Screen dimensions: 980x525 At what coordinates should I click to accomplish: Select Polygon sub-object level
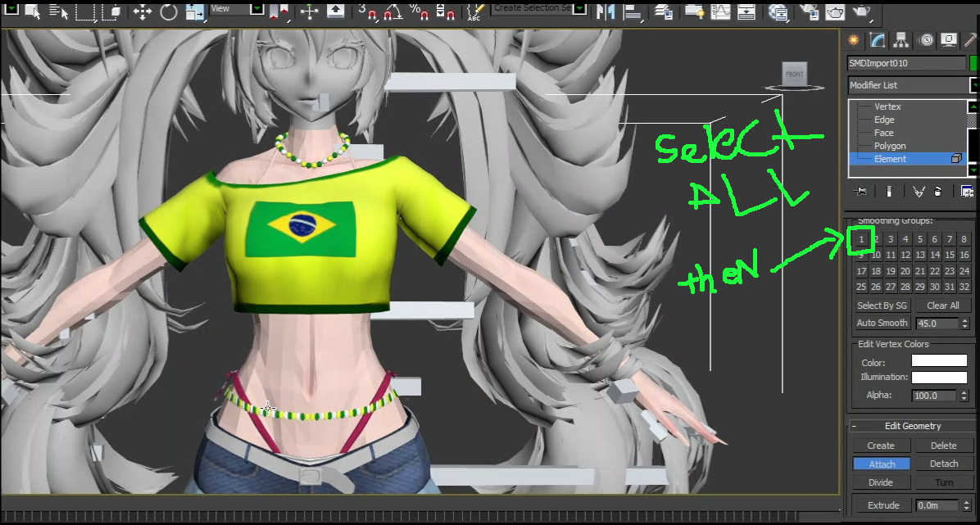pos(890,147)
